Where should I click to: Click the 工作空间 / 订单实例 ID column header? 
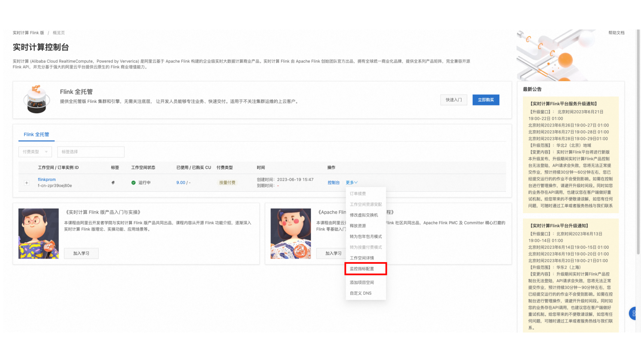58,168
